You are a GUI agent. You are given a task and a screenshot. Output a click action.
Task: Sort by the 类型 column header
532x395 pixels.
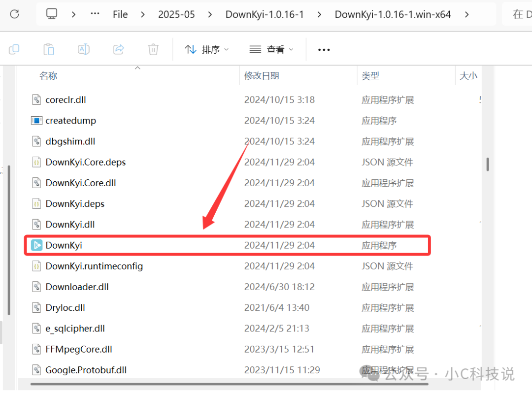pyautogui.click(x=370, y=75)
